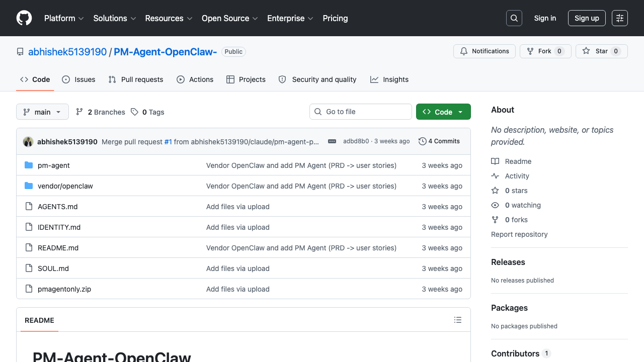Click the repository icon beside owner name

point(20,52)
